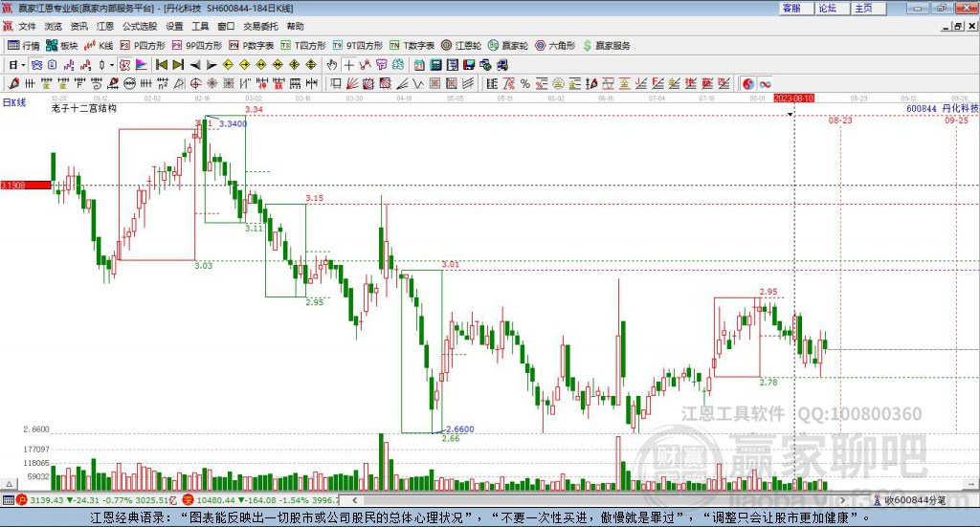Screen dimensions: 980x527
Task: Click the bottom scrollbar left arrow
Action: (x=355, y=500)
